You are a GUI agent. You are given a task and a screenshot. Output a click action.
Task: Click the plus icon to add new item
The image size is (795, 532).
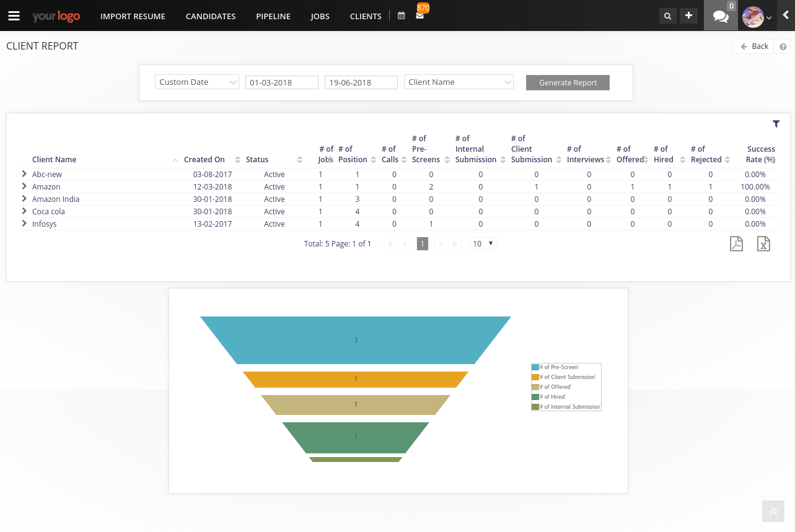coord(688,15)
